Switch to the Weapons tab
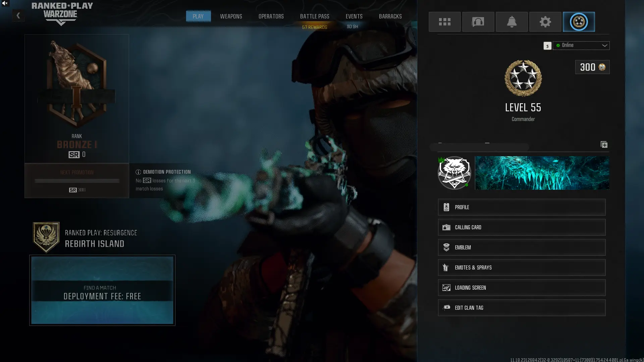Viewport: 644px width, 362px height. click(x=231, y=16)
